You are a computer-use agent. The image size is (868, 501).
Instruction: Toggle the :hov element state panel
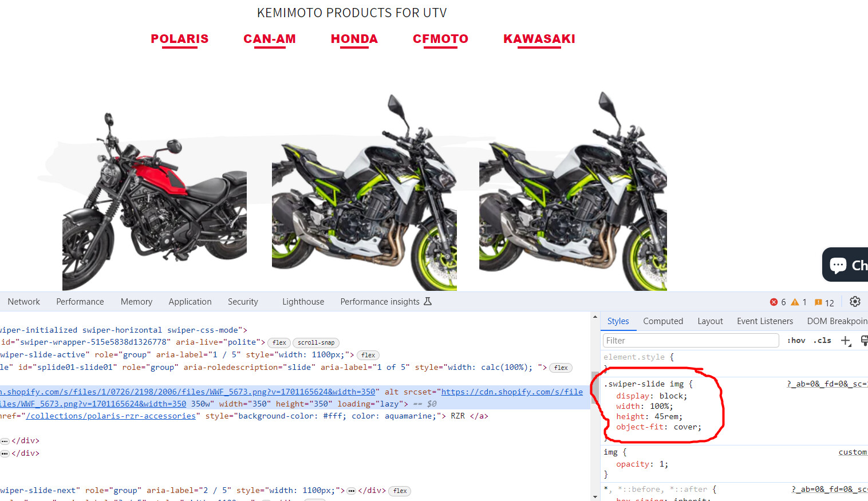[x=796, y=341]
